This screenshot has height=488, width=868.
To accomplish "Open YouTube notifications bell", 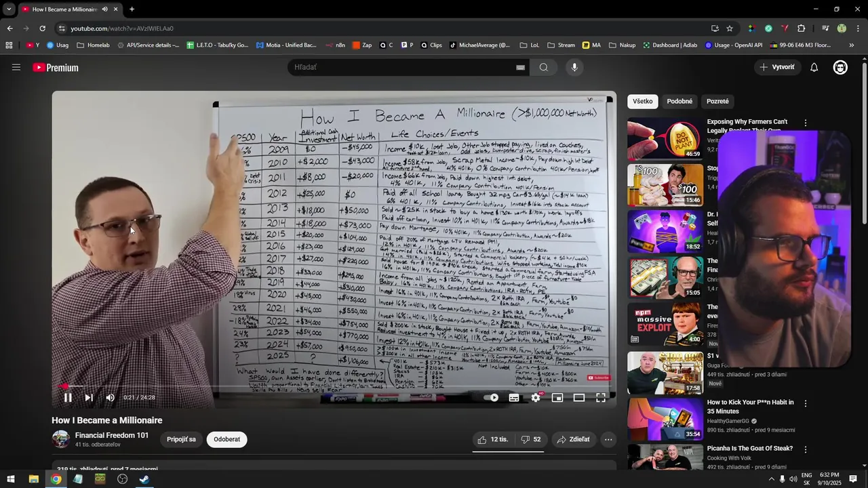I will 814,67.
